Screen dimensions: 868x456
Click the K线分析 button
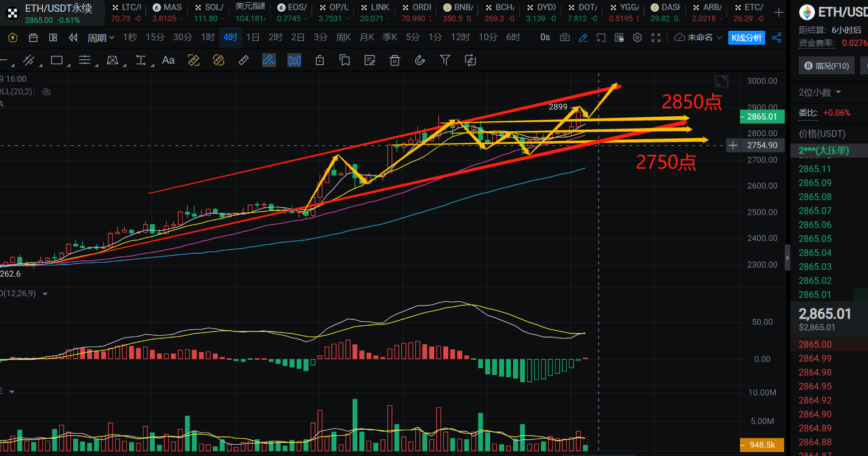[x=747, y=37]
